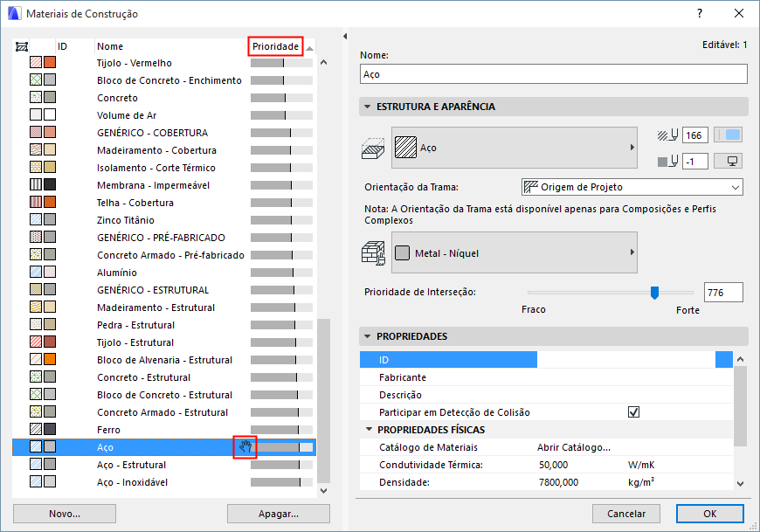Viewport: 760px width, 532px height.
Task: Select the Fabricante property row
Action: pos(546,377)
